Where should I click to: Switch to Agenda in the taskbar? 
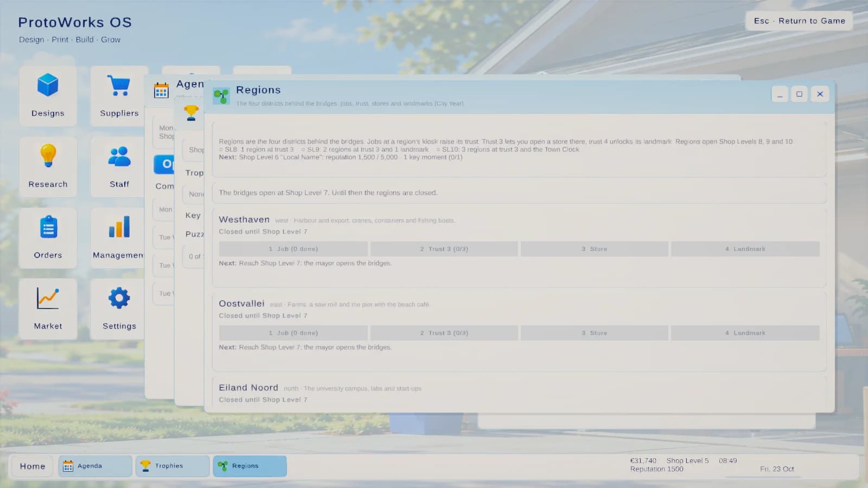click(x=95, y=466)
